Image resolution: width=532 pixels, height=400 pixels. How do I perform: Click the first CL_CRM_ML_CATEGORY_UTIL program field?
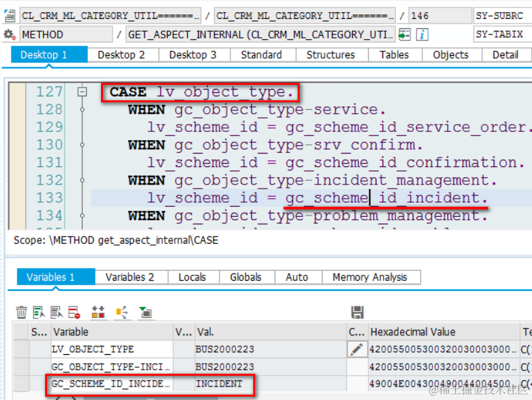click(x=110, y=15)
